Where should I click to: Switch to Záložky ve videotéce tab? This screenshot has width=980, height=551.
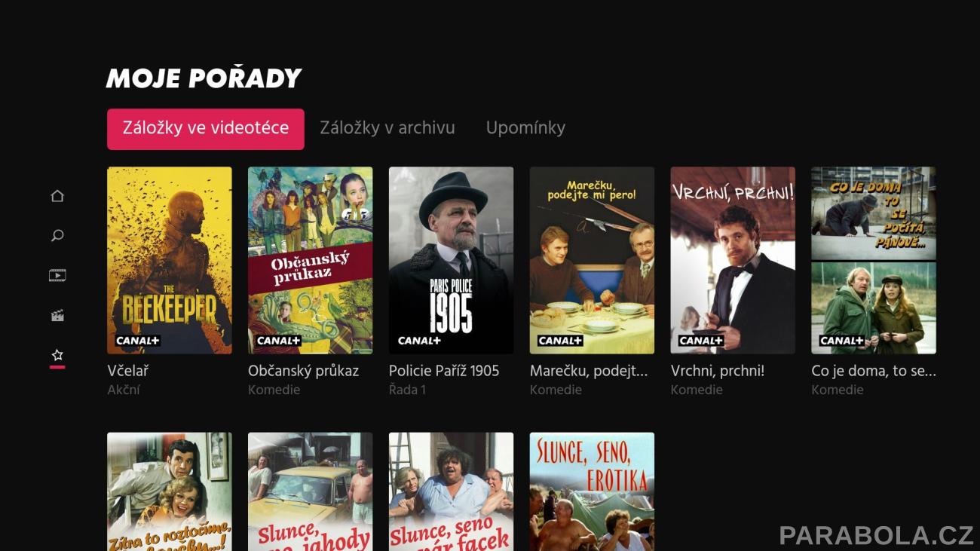tap(206, 129)
